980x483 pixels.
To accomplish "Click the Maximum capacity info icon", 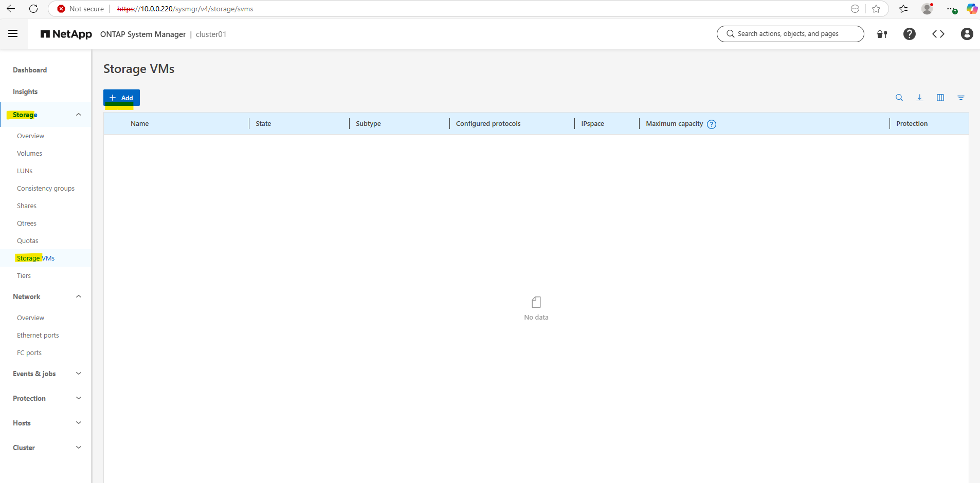I will [712, 124].
